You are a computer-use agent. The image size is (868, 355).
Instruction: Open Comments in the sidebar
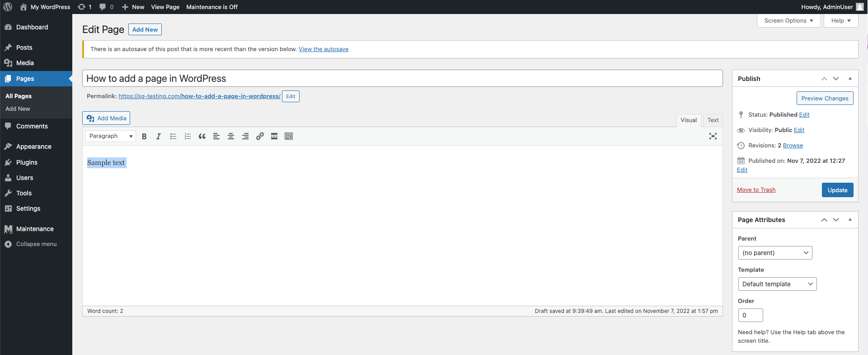(x=36, y=126)
